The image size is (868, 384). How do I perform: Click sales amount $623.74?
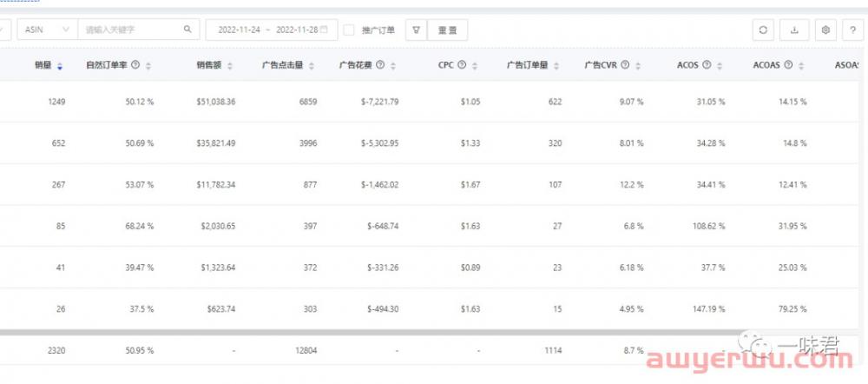[x=220, y=309]
